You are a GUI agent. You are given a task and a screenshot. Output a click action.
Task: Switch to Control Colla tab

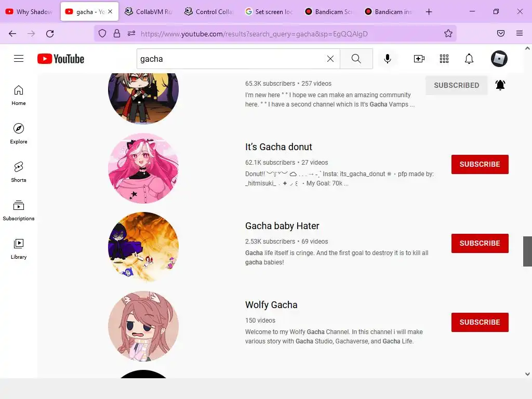[x=208, y=11]
